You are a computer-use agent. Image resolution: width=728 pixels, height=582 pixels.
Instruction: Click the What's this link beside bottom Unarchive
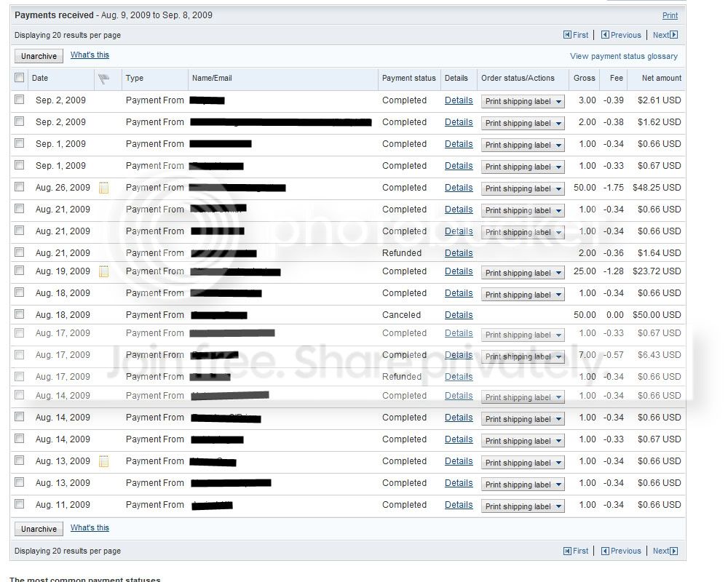click(x=90, y=527)
